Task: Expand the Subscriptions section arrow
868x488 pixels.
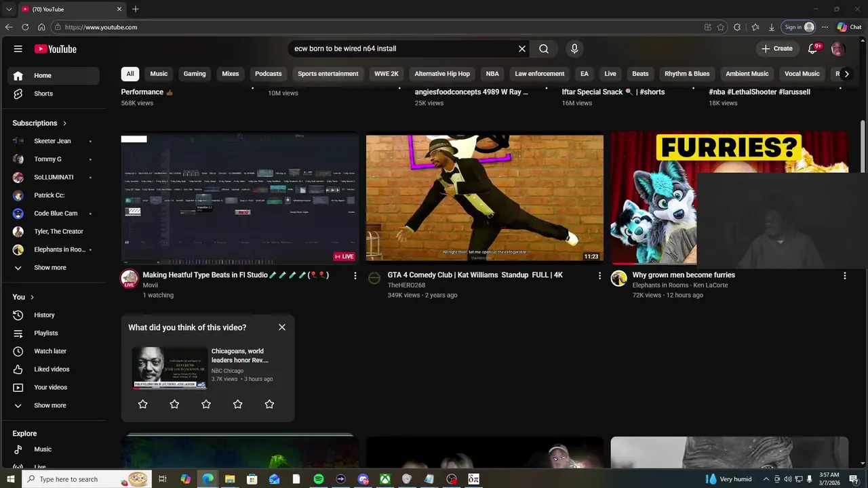Action: [x=64, y=123]
